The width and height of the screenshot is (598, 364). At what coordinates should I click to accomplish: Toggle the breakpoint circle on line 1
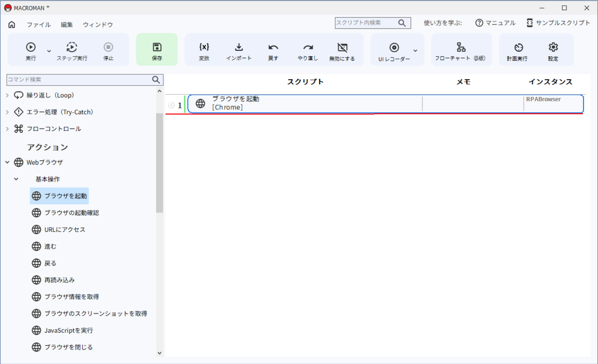[x=171, y=105]
